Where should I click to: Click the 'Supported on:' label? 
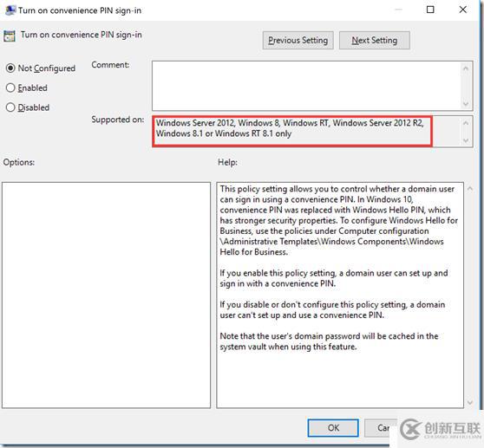coord(118,120)
